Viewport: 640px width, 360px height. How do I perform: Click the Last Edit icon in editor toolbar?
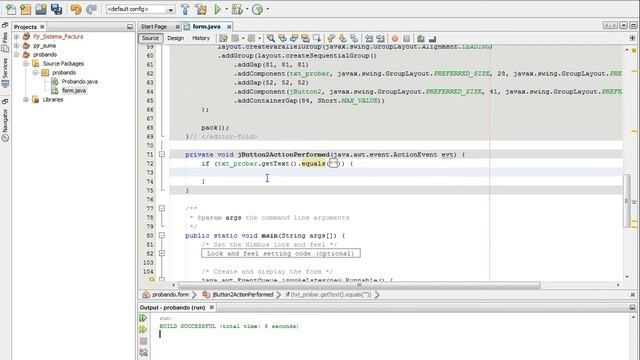pos(223,38)
